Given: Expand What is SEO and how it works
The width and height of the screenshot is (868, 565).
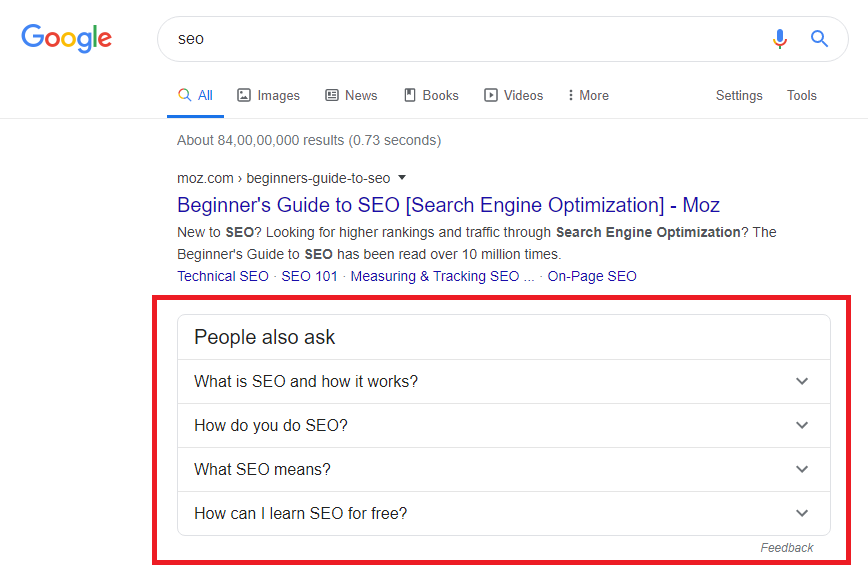Looking at the screenshot, I should 504,381.
